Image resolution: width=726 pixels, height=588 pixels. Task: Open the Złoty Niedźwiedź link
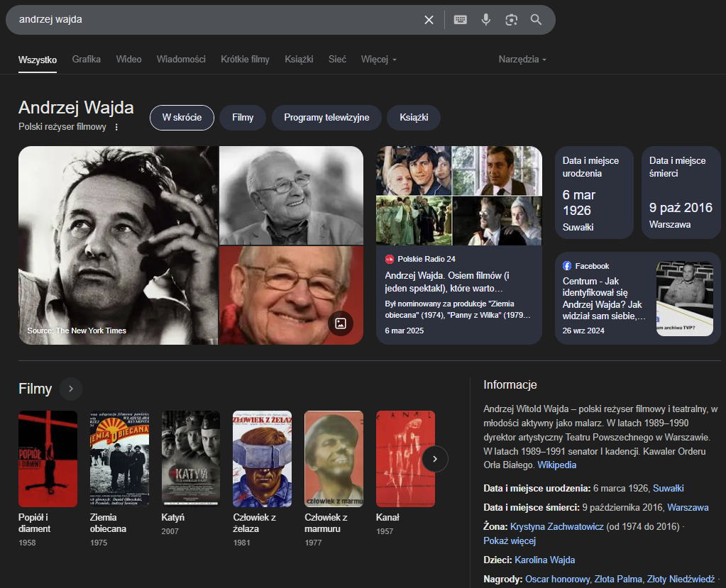pyautogui.click(x=681, y=579)
